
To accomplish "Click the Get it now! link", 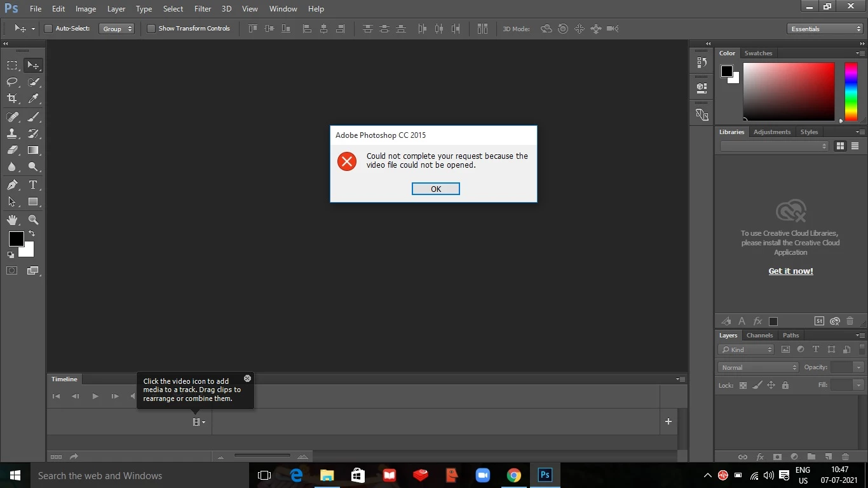I will [x=790, y=271].
